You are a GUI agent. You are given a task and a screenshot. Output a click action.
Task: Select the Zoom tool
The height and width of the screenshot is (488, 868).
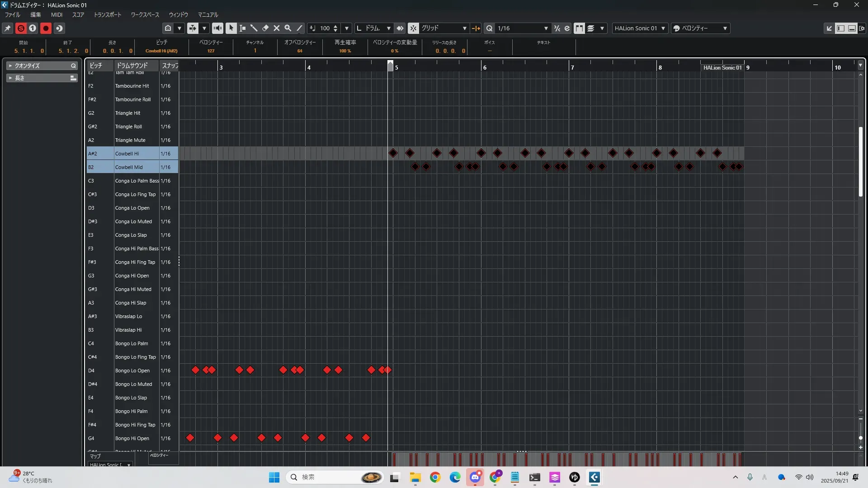pos(288,28)
